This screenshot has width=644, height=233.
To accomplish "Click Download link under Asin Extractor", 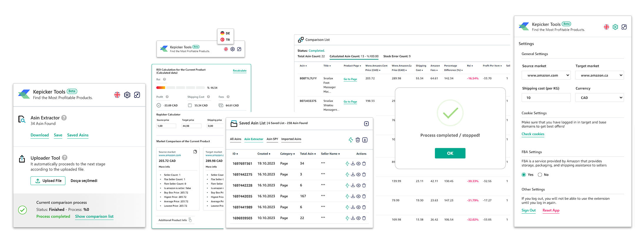I will click(x=40, y=135).
